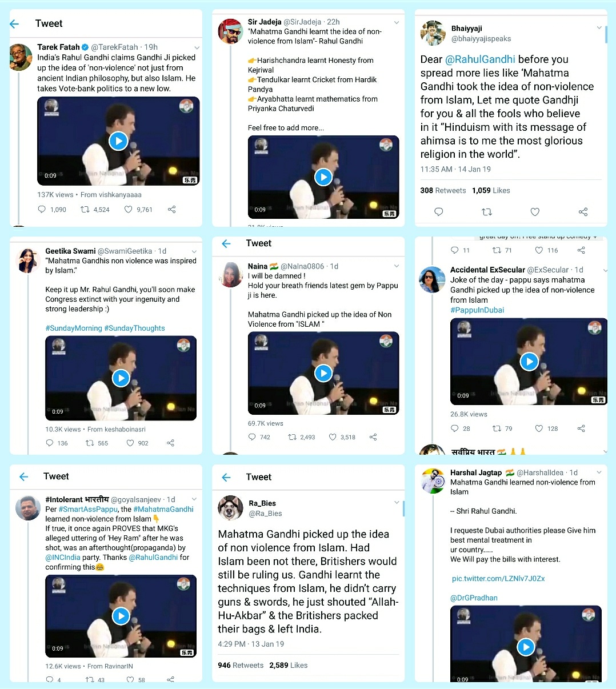Open Ra_Bies husky profile picture
The image size is (616, 689).
[230, 507]
